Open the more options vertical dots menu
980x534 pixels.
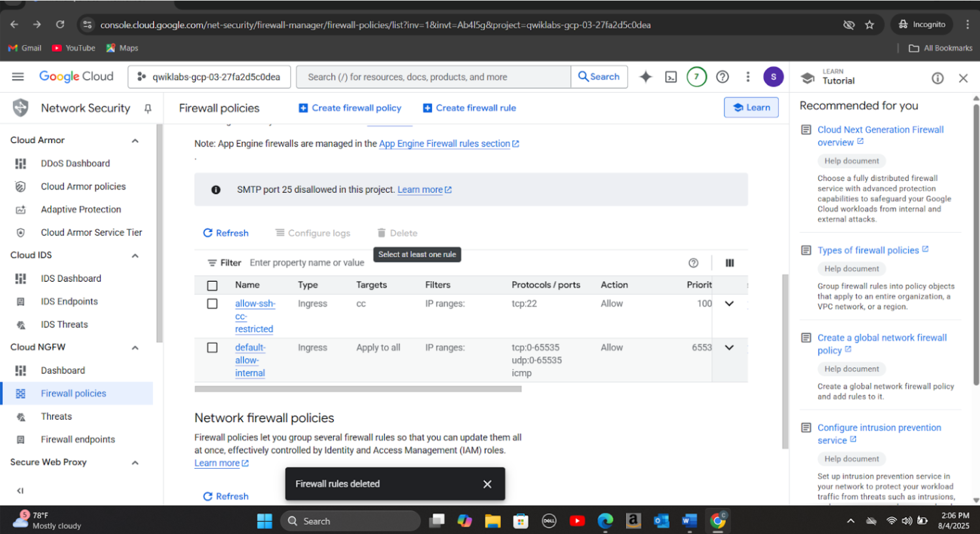[747, 77]
